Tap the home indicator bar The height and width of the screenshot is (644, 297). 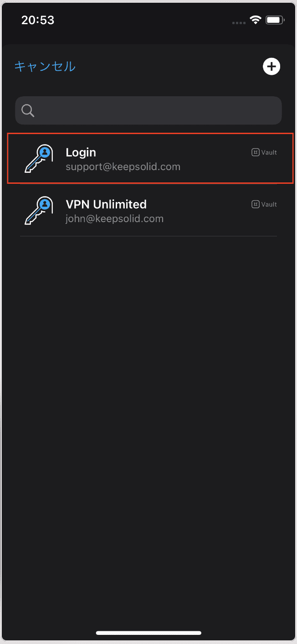148,633
